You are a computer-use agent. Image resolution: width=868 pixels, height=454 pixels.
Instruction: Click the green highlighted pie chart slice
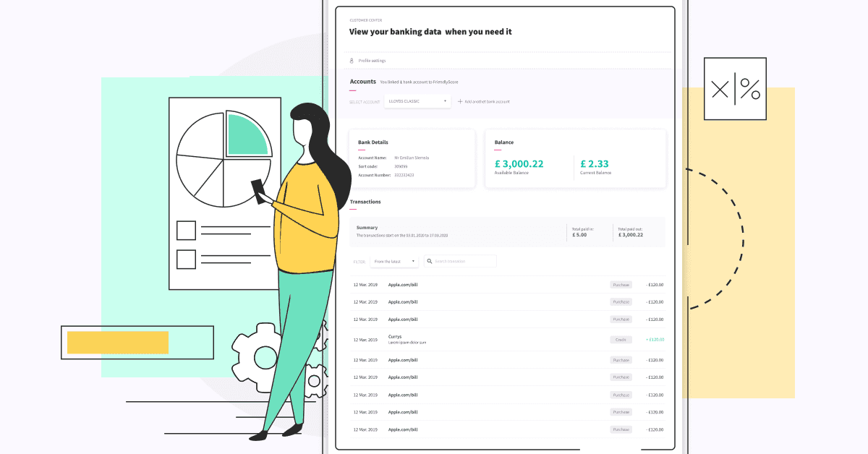[247, 134]
